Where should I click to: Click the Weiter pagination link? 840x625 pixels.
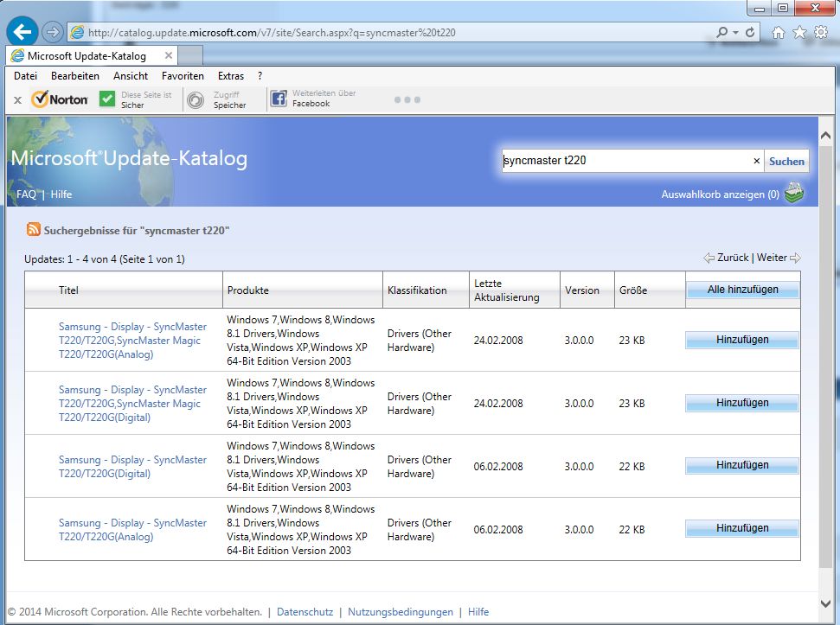coord(772,258)
